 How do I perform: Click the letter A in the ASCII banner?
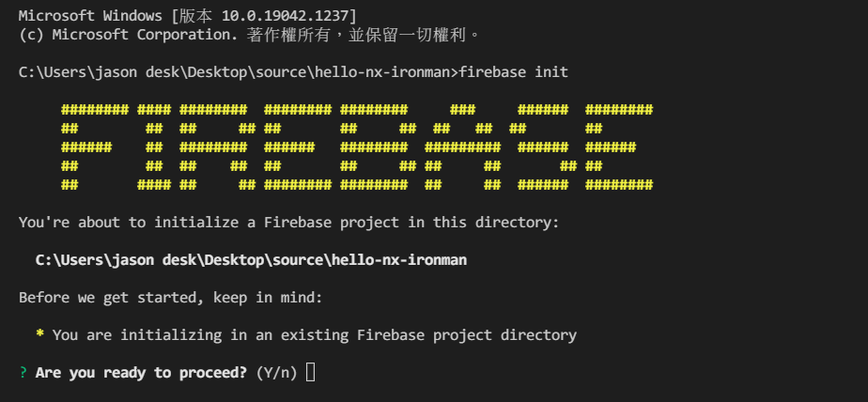point(463,147)
